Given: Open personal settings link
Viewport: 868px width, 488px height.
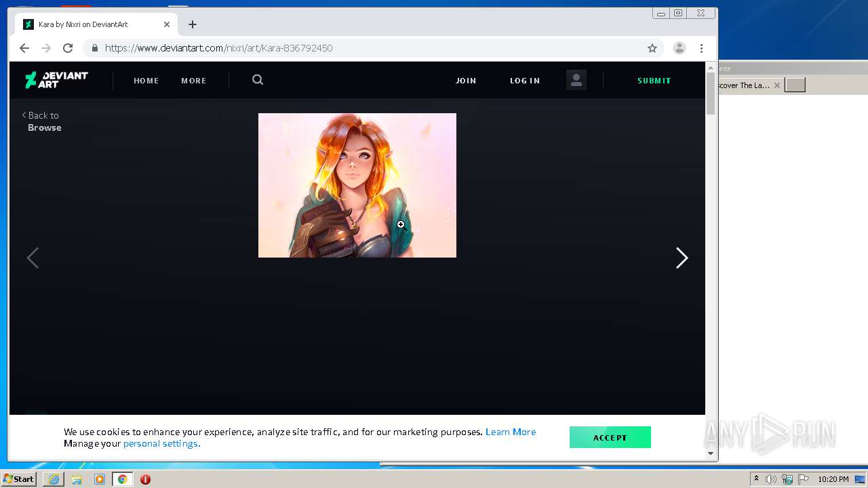Looking at the screenshot, I should click(x=161, y=443).
